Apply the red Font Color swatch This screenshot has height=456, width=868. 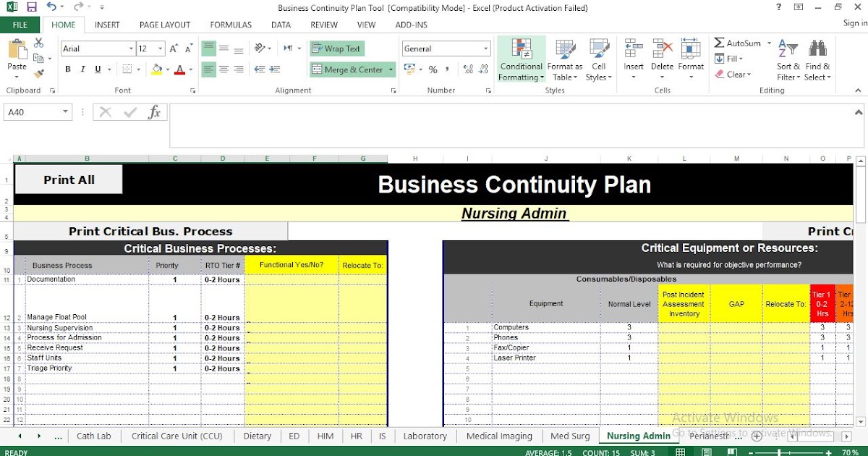[179, 69]
